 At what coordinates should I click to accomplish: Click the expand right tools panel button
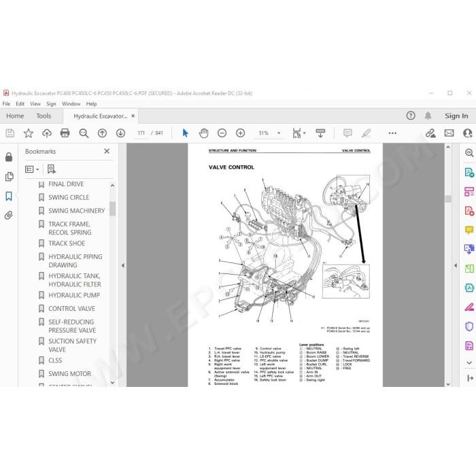[470, 378]
